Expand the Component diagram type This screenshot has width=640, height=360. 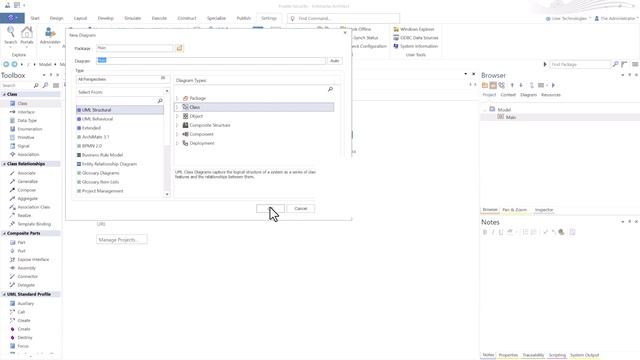click(x=177, y=134)
